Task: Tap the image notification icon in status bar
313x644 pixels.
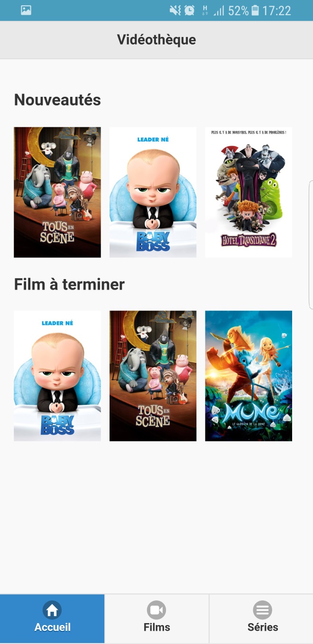Action: [26, 10]
